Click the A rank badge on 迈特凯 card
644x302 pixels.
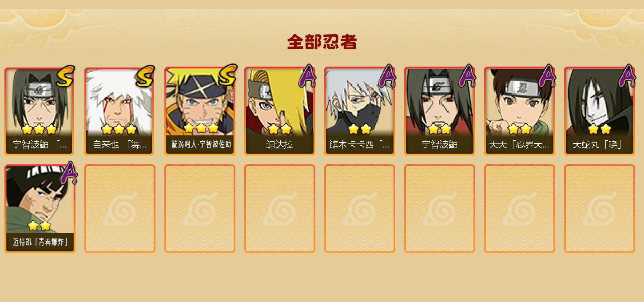[68, 173]
